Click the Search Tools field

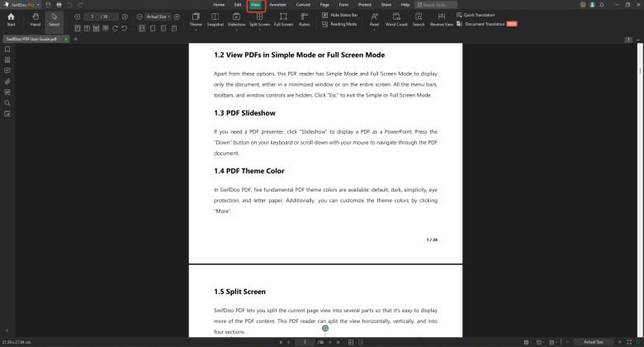click(436, 5)
